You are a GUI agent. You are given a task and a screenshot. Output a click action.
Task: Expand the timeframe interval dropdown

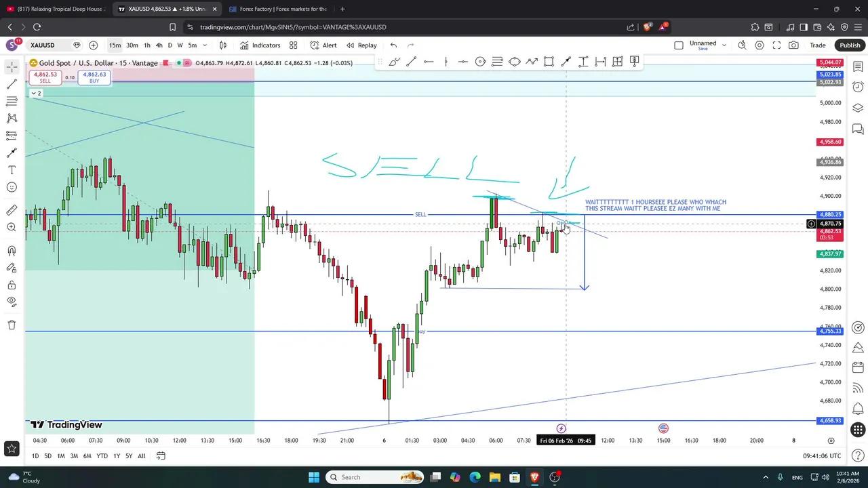point(205,45)
